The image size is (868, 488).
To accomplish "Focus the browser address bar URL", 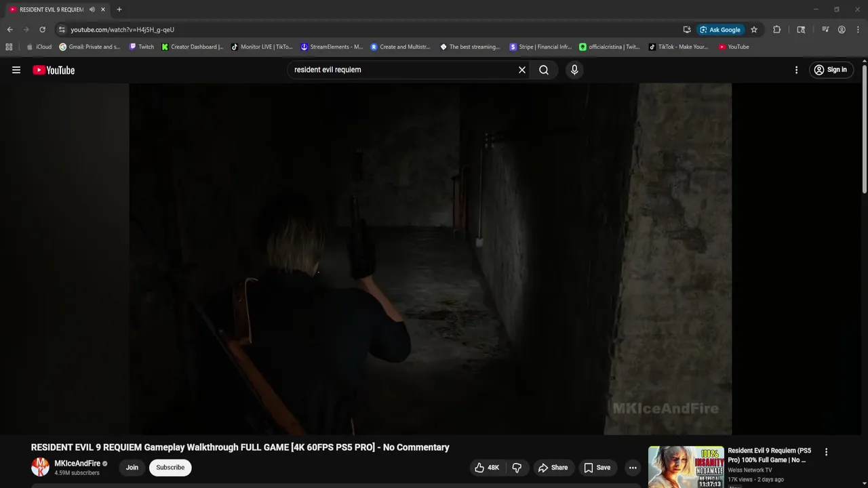I will tap(123, 30).
